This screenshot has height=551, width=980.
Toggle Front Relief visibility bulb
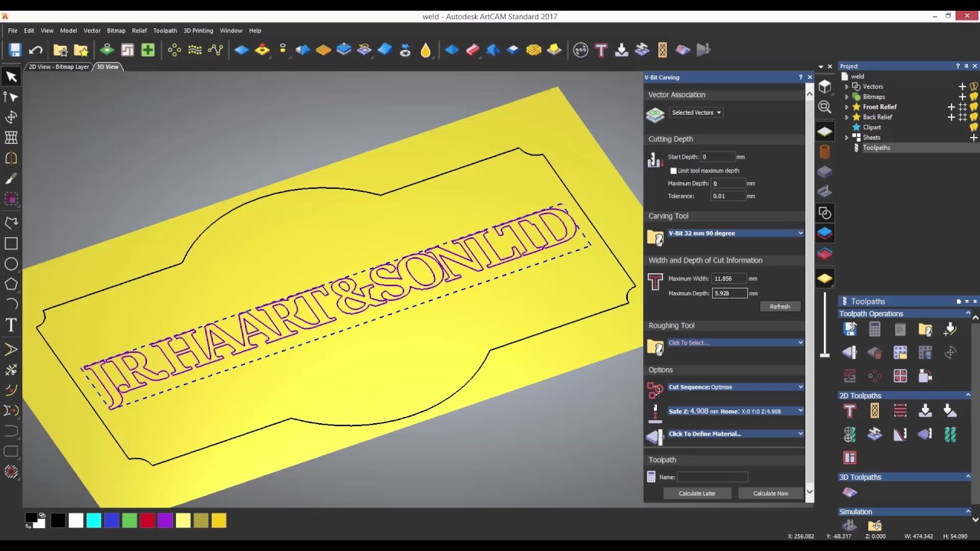(974, 107)
